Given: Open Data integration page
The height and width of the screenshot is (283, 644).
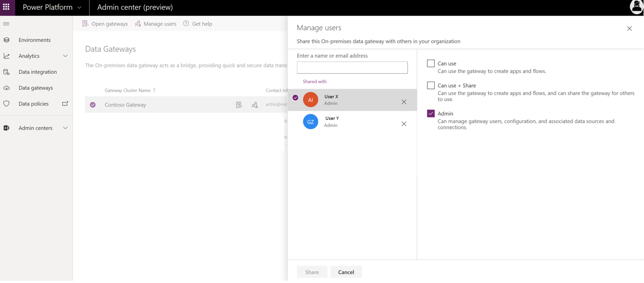Looking at the screenshot, I should click(37, 72).
